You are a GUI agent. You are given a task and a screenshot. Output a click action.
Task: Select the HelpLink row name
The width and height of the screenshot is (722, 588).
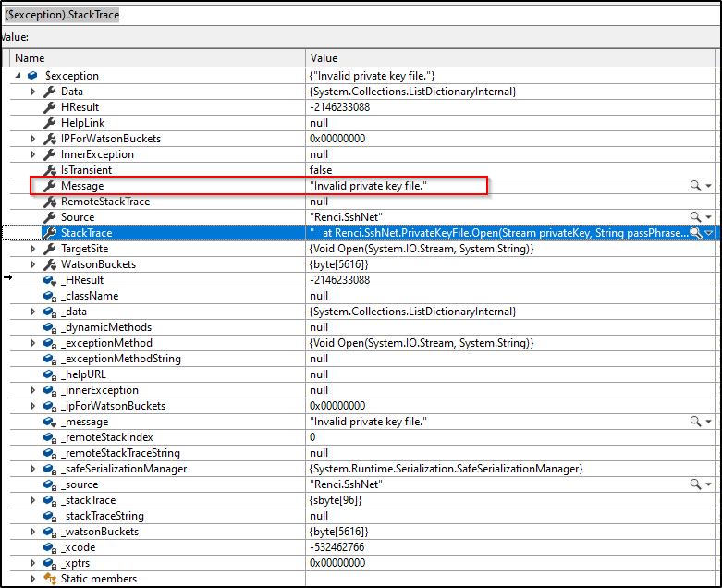[83, 123]
